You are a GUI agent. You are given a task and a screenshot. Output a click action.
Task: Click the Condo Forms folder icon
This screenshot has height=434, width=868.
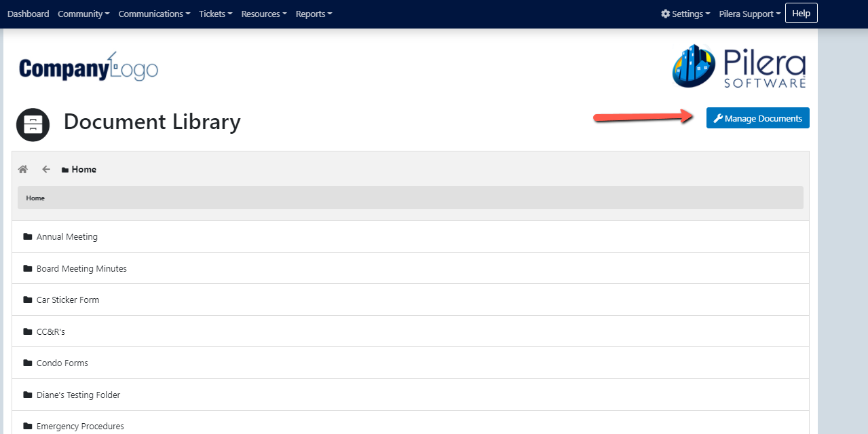click(28, 363)
